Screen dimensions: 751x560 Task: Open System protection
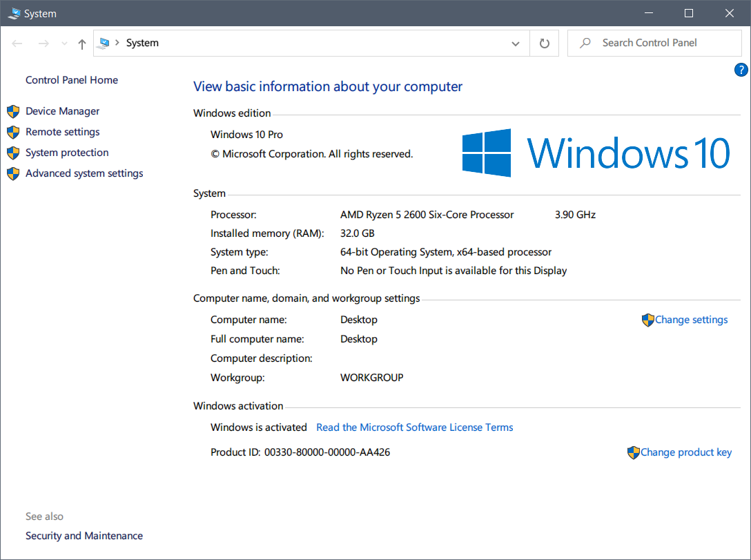(x=67, y=153)
